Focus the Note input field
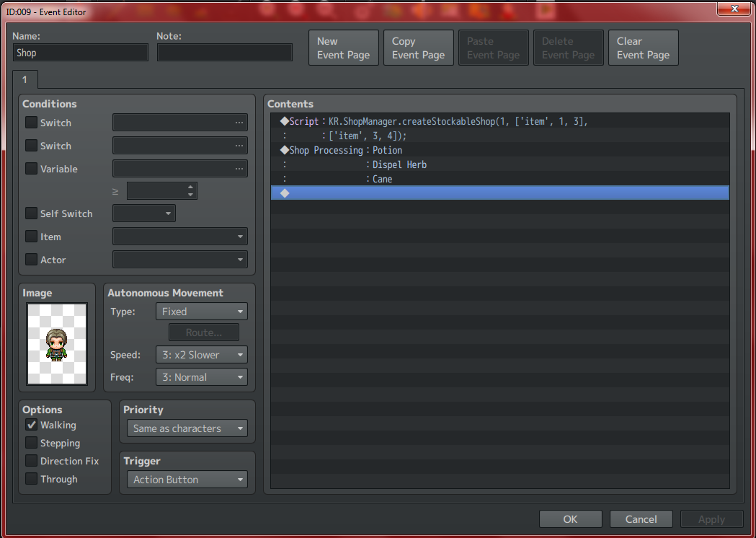The image size is (756, 538). 225,53
